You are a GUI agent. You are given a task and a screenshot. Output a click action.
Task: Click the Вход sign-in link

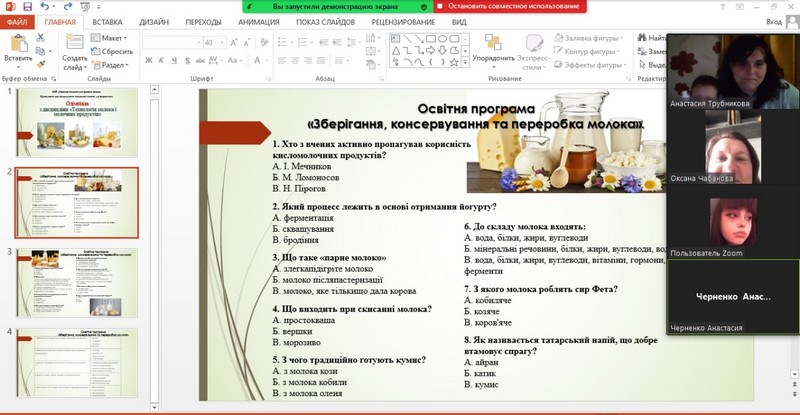[773, 22]
